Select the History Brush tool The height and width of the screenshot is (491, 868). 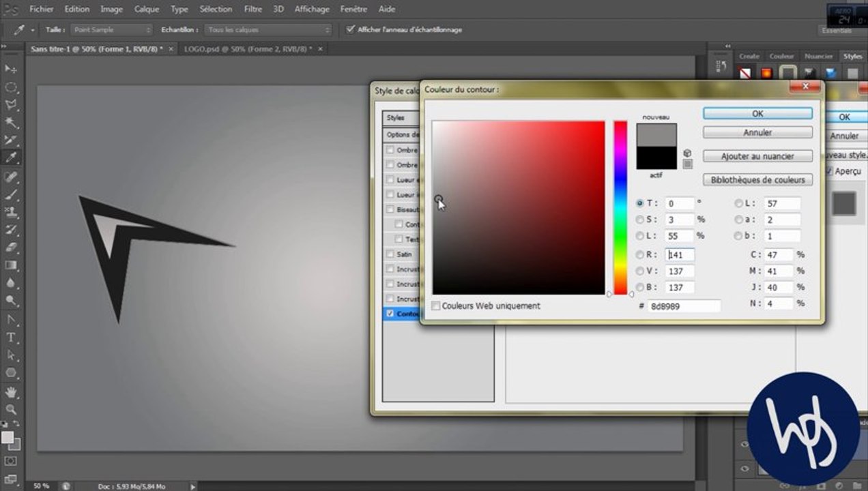pos(12,230)
